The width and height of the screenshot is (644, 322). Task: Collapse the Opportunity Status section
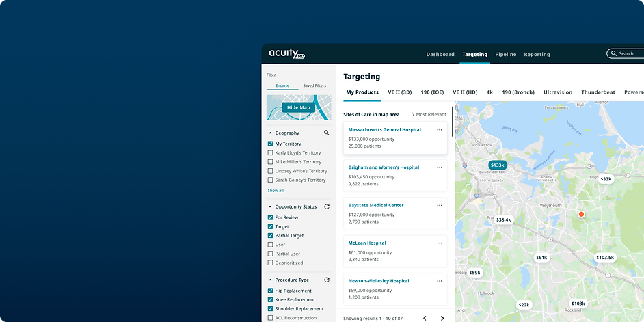(270, 207)
